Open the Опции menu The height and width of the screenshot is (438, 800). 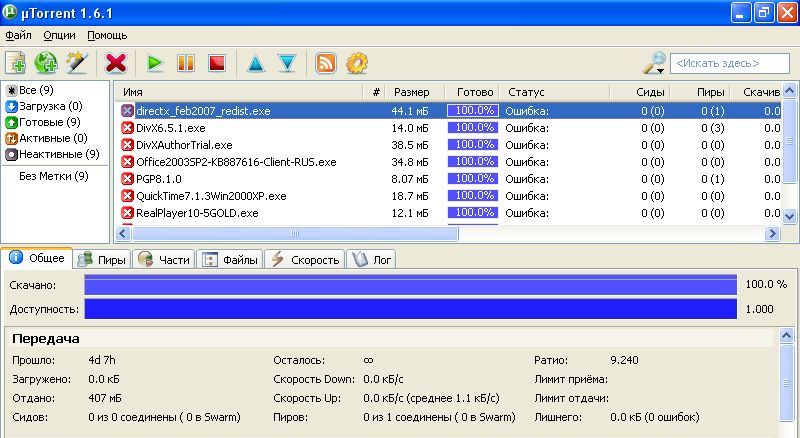click(59, 35)
